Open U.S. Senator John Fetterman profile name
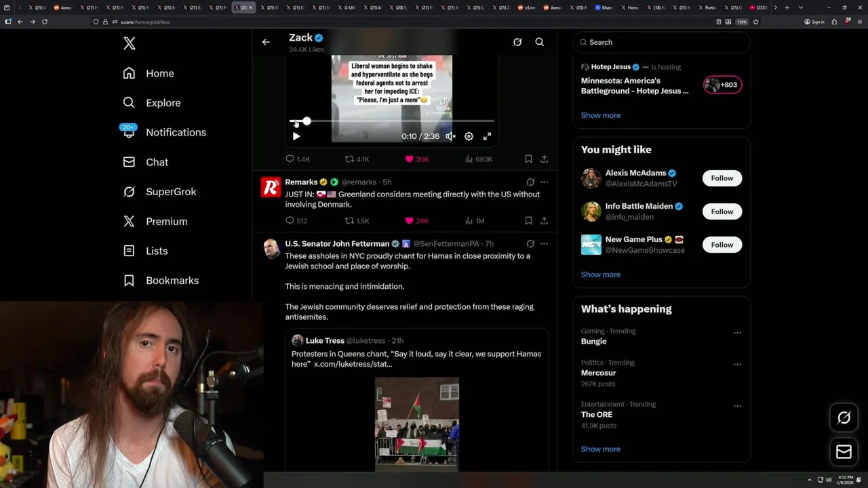868x488 pixels. pos(337,243)
